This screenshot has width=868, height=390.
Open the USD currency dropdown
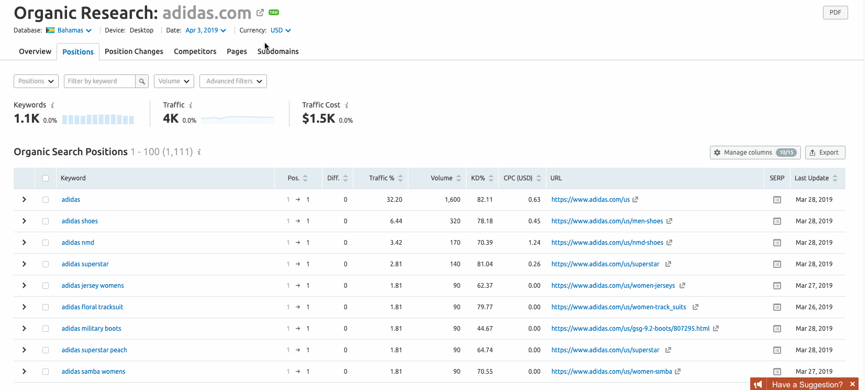pyautogui.click(x=281, y=30)
